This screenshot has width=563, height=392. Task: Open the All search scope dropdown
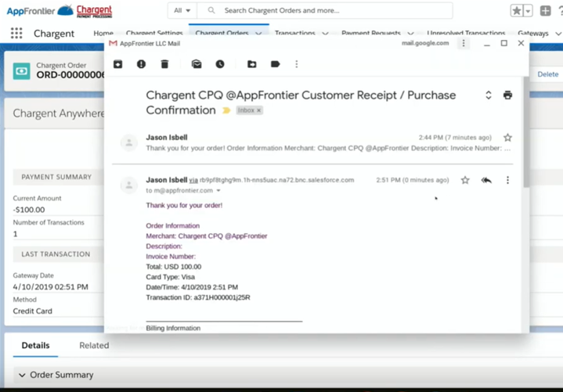tap(182, 11)
